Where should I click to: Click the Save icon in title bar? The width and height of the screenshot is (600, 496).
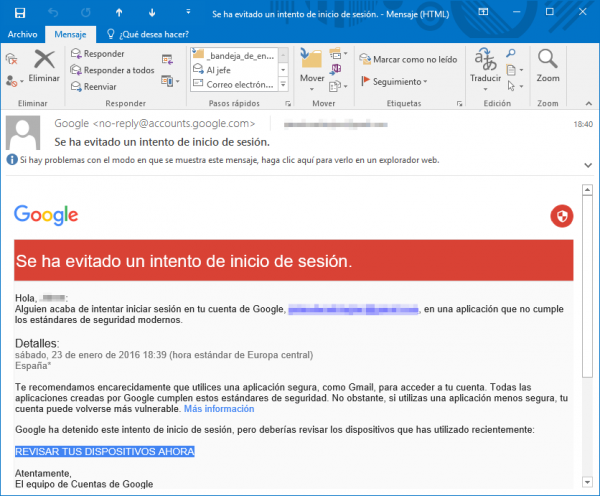pos(20,13)
